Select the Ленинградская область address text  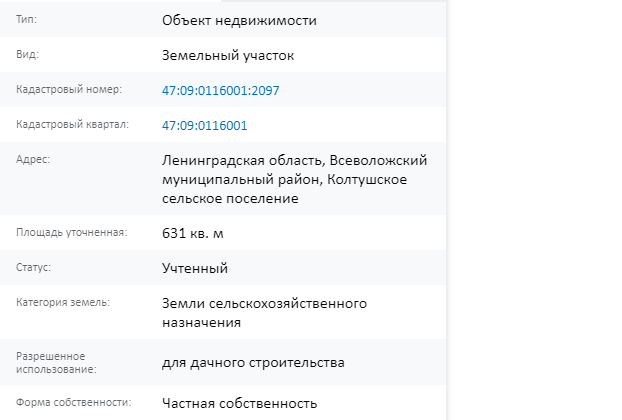tap(294, 179)
